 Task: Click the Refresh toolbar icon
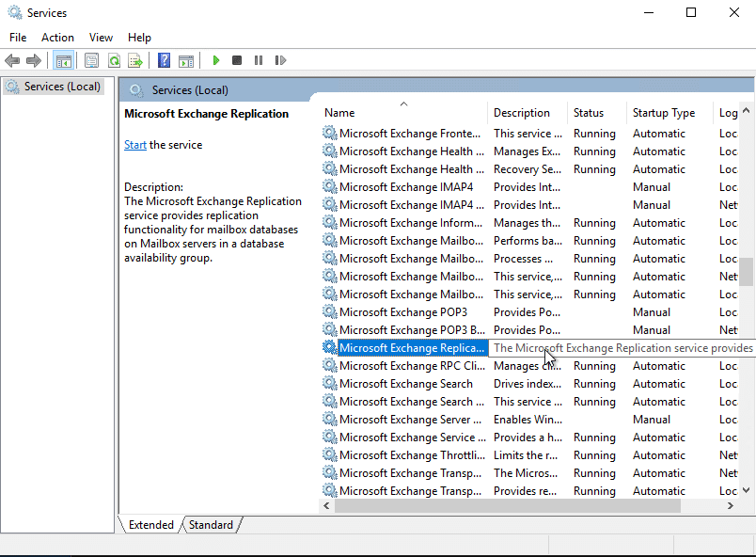(114, 61)
